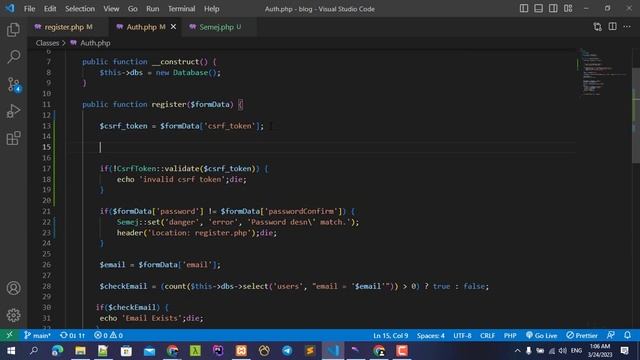Open the volume control in system tray
This screenshot has height=360, width=640.
coord(562,351)
